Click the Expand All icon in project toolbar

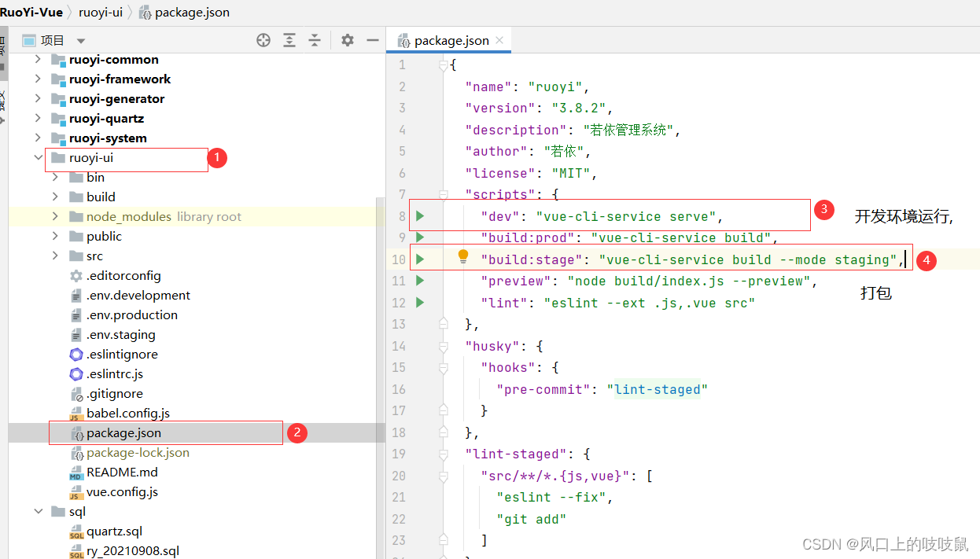click(x=289, y=40)
